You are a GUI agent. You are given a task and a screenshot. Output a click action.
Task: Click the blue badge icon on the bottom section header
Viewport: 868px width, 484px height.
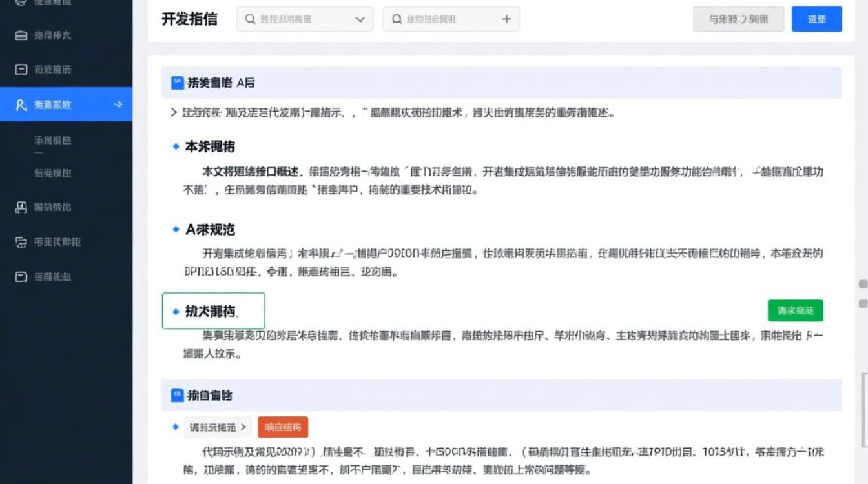click(x=178, y=395)
